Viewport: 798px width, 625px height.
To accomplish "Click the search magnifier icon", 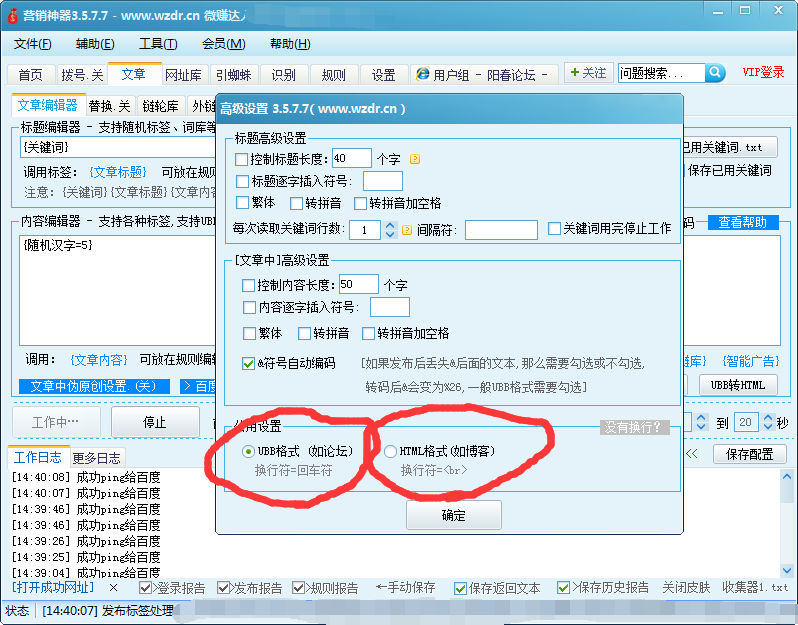I will click(x=715, y=73).
